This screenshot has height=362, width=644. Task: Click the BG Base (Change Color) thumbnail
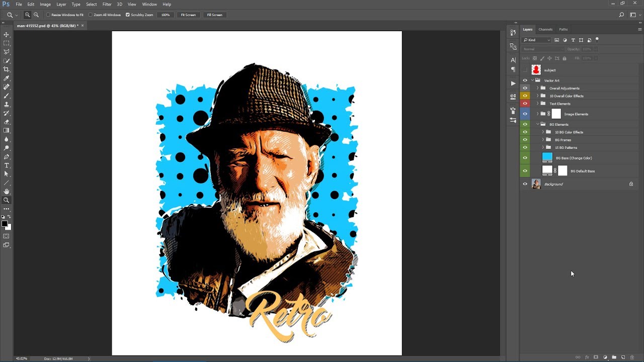pyautogui.click(x=547, y=157)
